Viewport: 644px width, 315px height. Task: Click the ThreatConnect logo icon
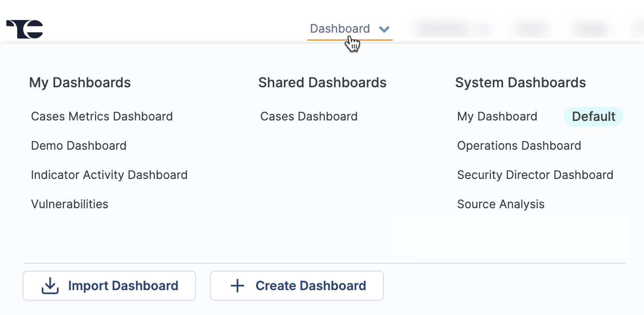[24, 29]
